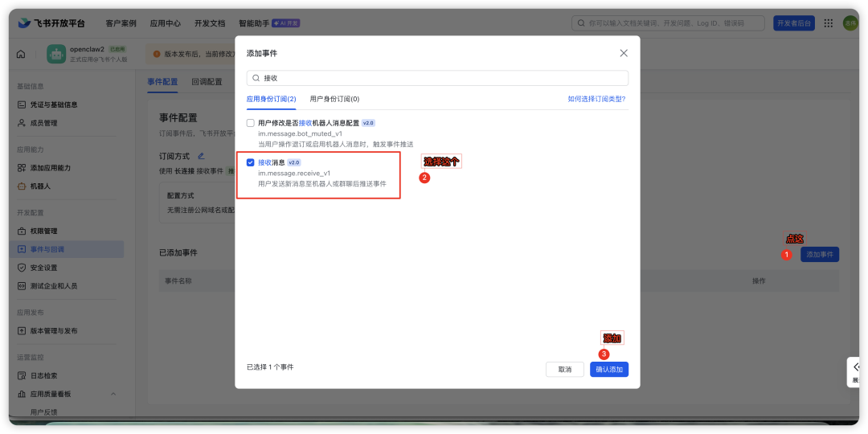Click the 取消 button
This screenshot has height=434, width=868.
[565, 369]
